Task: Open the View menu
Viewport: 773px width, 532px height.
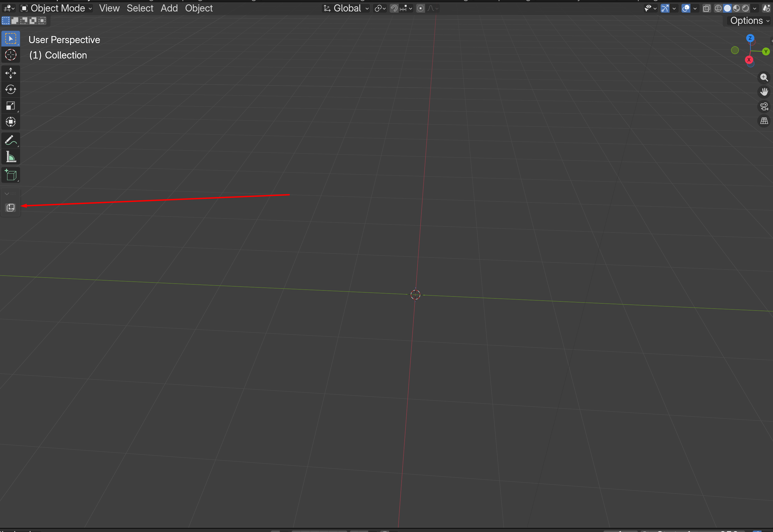Action: [109, 8]
